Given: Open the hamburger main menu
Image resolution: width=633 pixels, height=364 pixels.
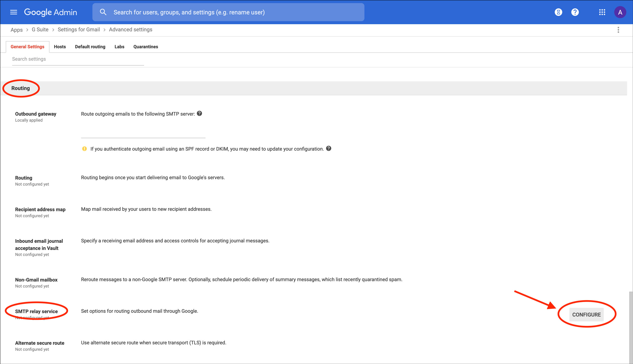Looking at the screenshot, I should (14, 12).
